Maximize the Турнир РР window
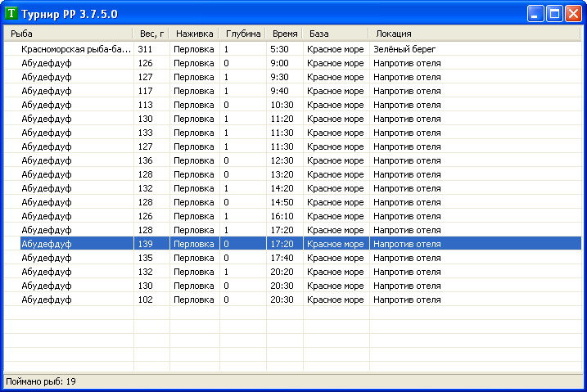 pos(554,14)
